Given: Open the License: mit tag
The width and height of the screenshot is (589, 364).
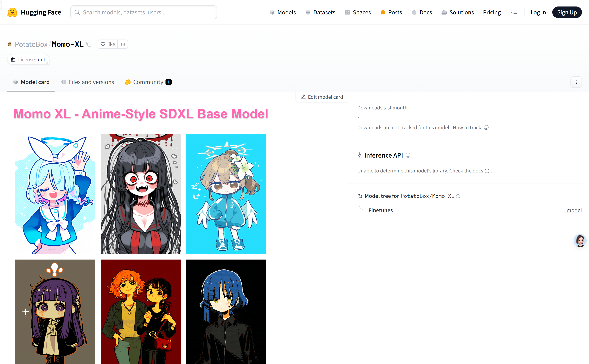Looking at the screenshot, I should point(28,59).
